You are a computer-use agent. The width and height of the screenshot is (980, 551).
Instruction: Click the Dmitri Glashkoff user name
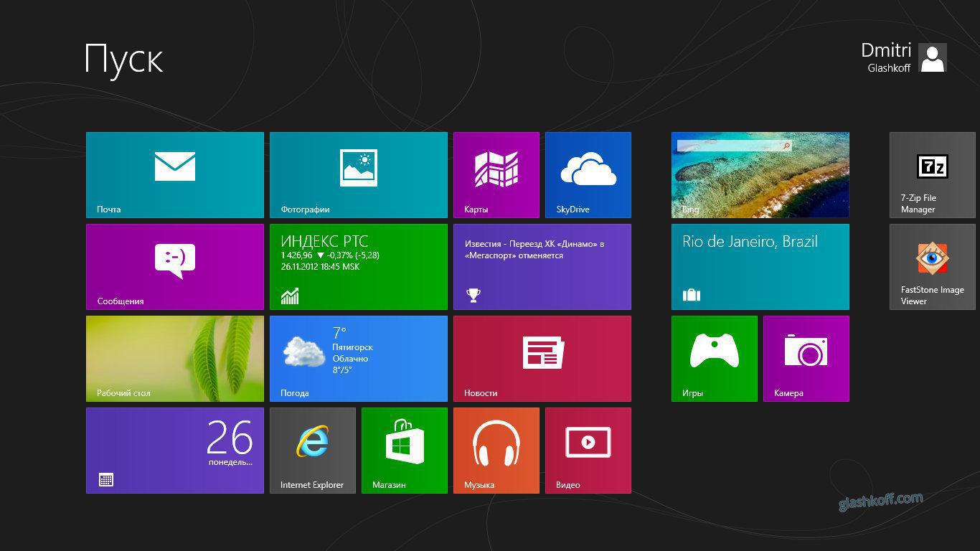pyautogui.click(x=886, y=57)
